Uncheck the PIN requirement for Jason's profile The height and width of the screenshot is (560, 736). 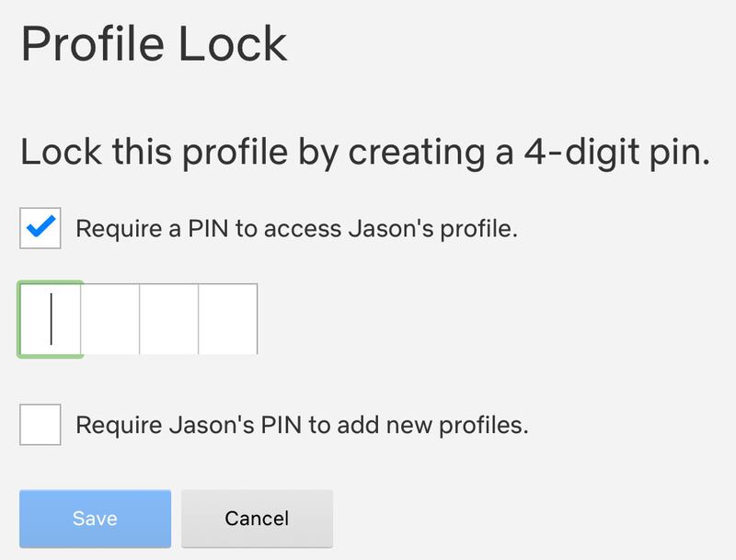40,228
